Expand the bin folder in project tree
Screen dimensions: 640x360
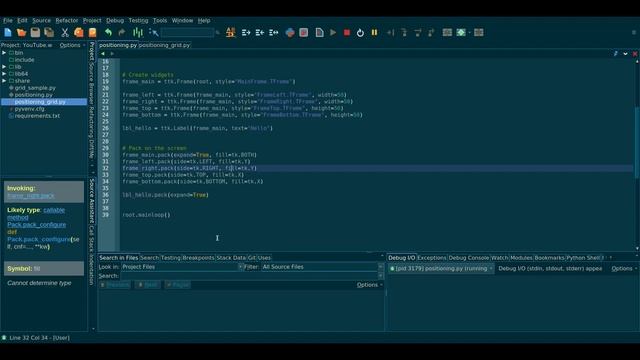click(4, 53)
